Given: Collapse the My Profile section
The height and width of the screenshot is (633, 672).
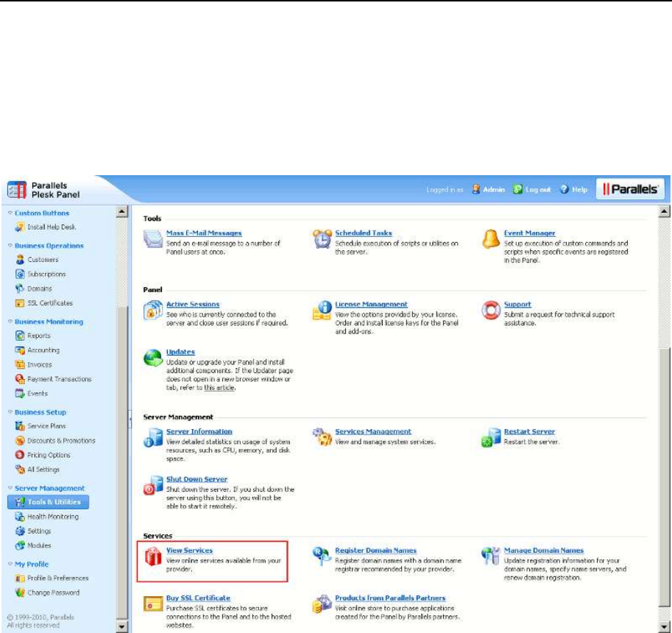Looking at the screenshot, I should (10, 564).
